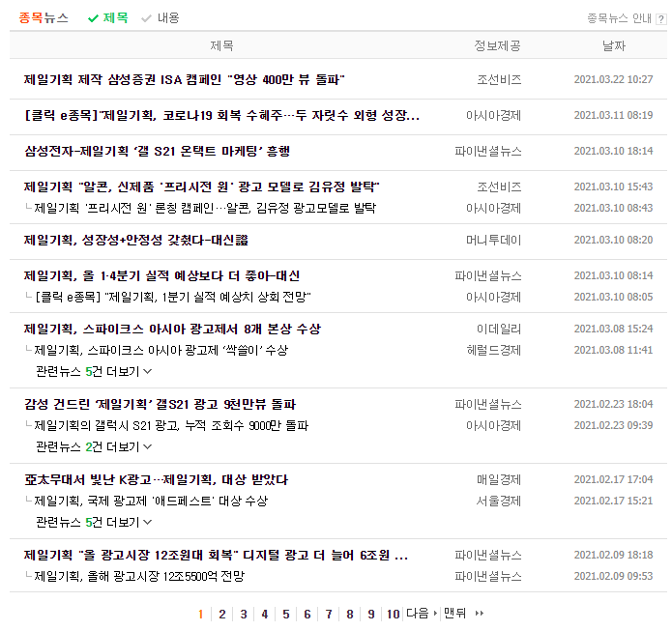Image resolution: width=672 pixels, height=631 pixels.
Task: Go to page 4
Action: coord(265,615)
